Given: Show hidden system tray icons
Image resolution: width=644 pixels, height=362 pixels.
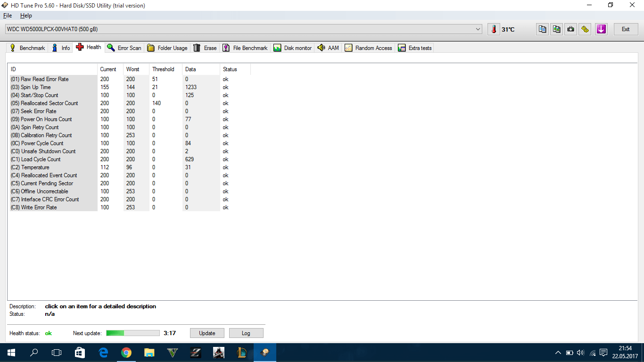Looking at the screenshot, I should pos(558,353).
